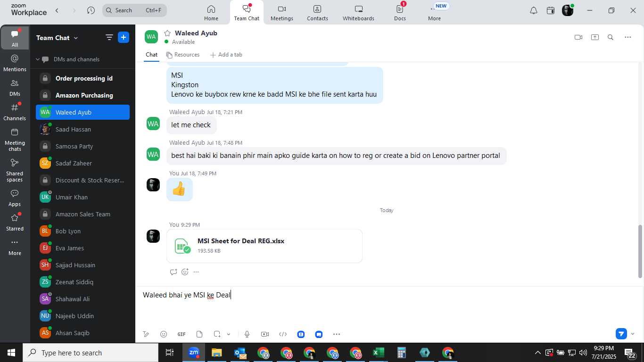Open the More menu in top bar
The width and height of the screenshot is (644, 362).
pos(434,12)
